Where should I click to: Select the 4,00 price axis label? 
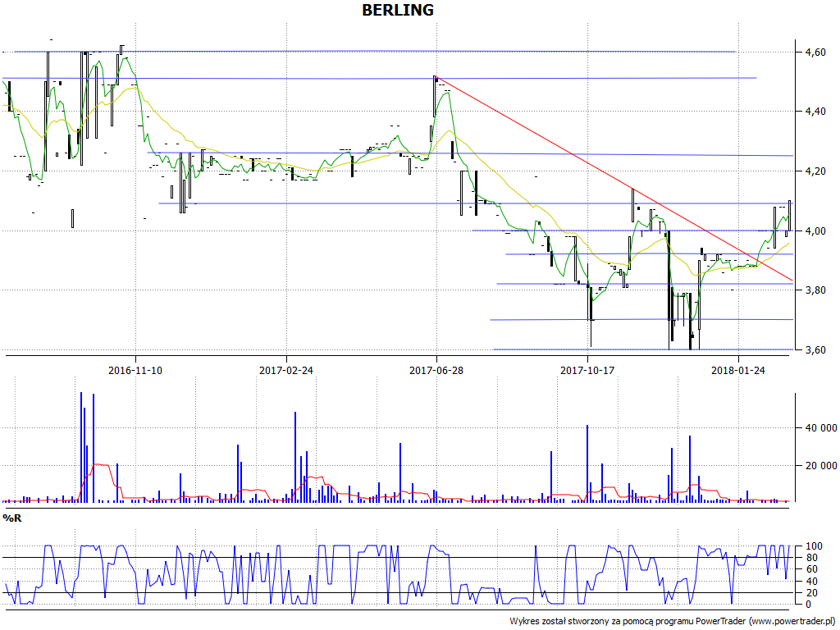[x=815, y=231]
